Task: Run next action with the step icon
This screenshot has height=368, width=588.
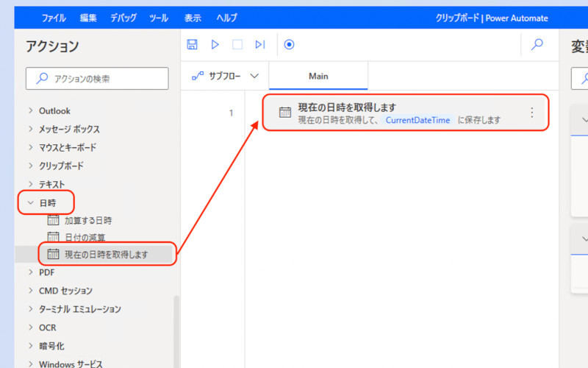Action: (260, 45)
